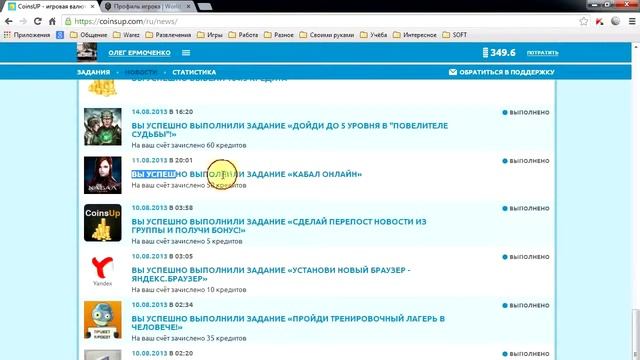
Task: Open the Разное bookmarks folder
Action: click(x=279, y=35)
